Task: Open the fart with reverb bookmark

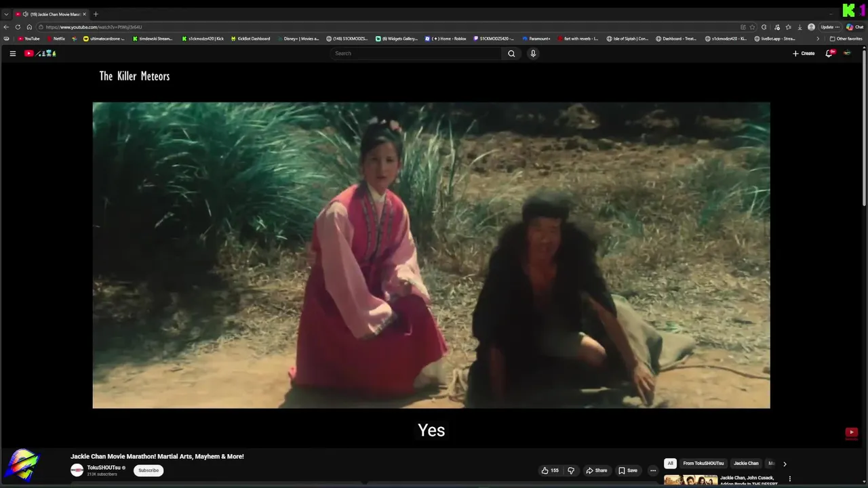Action: click(x=578, y=39)
